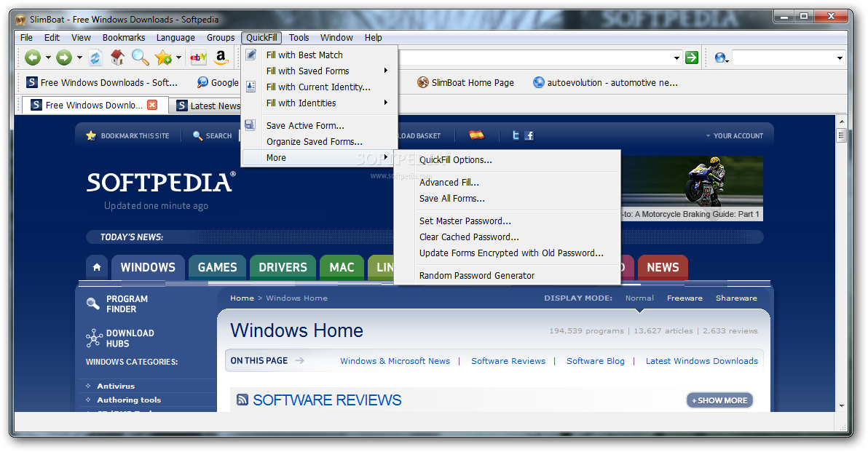
Task: Open the SlimBoat Home Page bookmark
Action: pos(465,82)
